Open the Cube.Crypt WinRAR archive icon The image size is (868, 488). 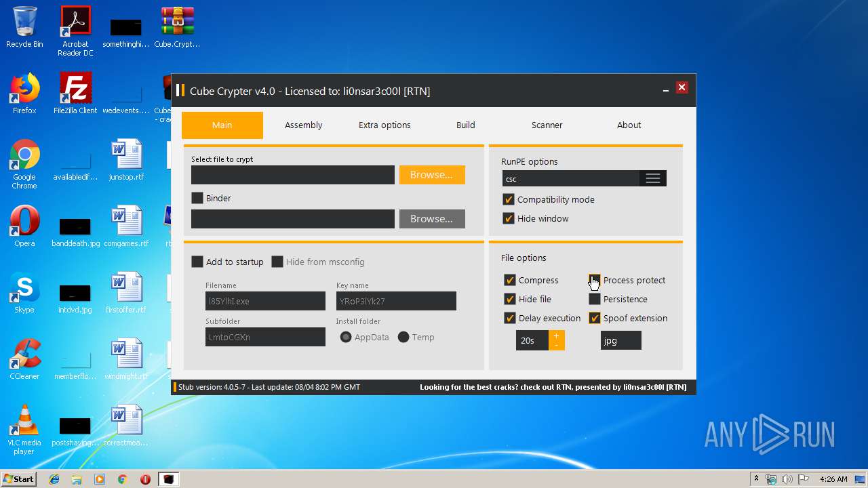pyautogui.click(x=177, y=27)
